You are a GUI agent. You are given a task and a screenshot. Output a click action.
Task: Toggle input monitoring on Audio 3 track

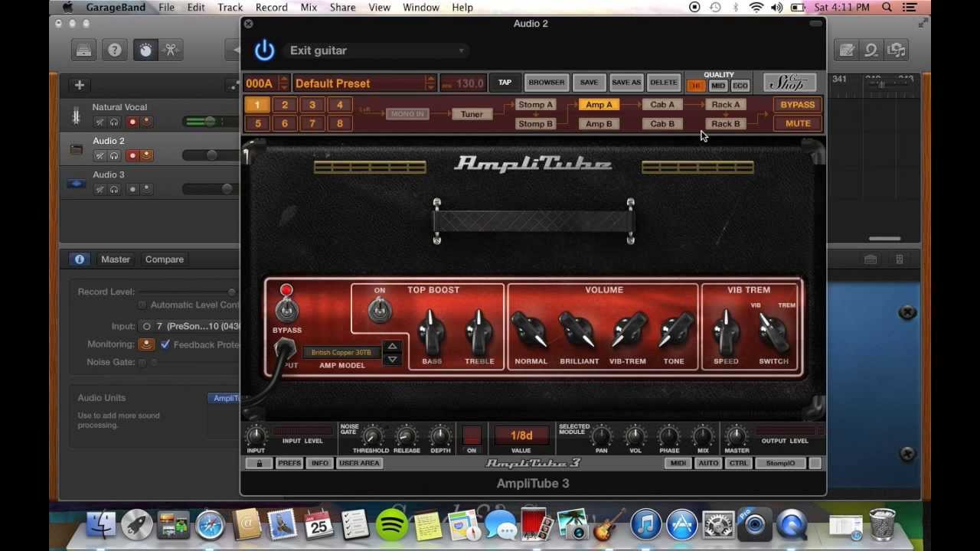(x=147, y=190)
